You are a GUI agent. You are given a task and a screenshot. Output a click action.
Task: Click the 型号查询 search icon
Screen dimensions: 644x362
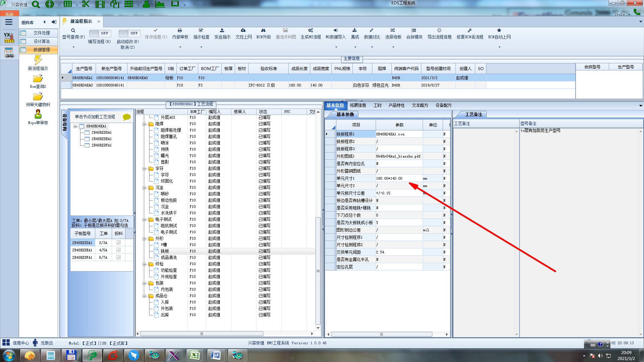coord(73,31)
